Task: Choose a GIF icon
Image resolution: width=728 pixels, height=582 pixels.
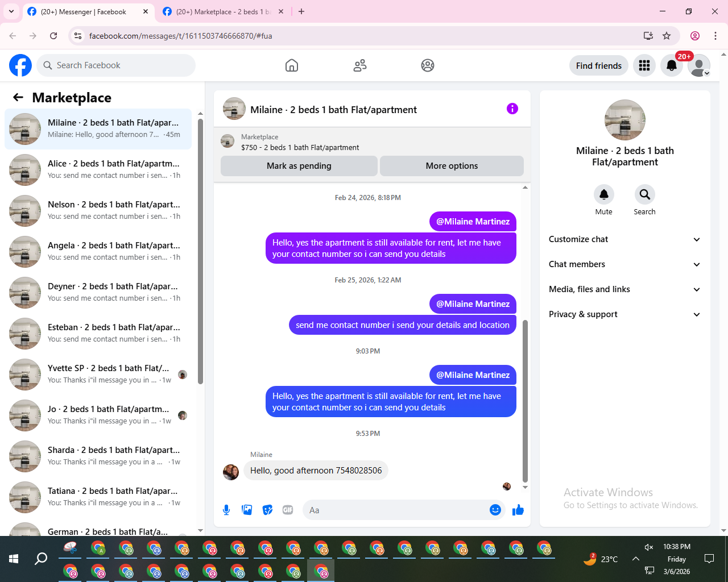Action: [288, 510]
